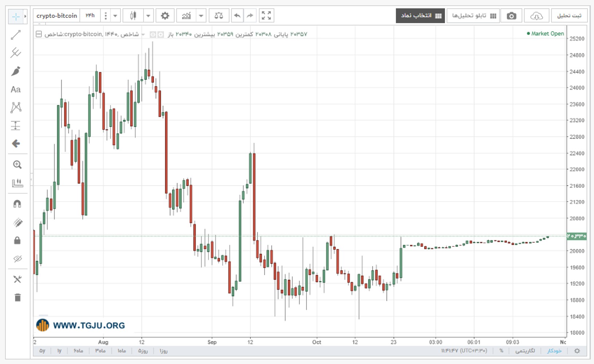Expand the chart style dropdown arrow
The width and height of the screenshot is (594, 364).
[x=148, y=16]
